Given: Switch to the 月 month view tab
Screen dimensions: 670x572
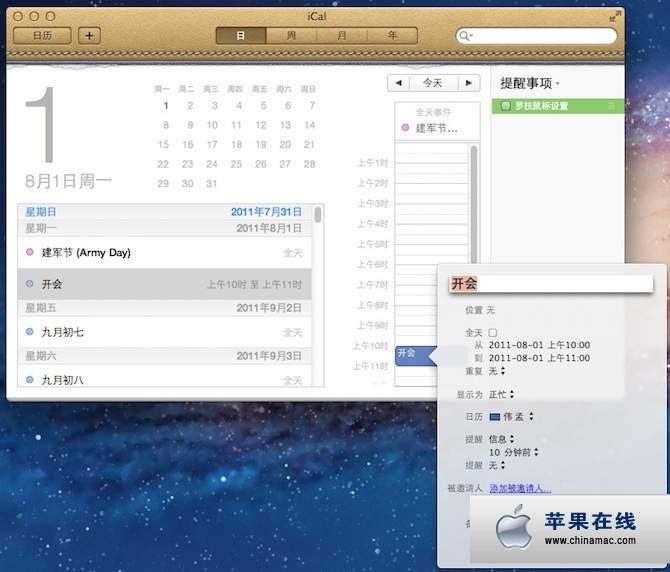Looking at the screenshot, I should pyautogui.click(x=341, y=36).
